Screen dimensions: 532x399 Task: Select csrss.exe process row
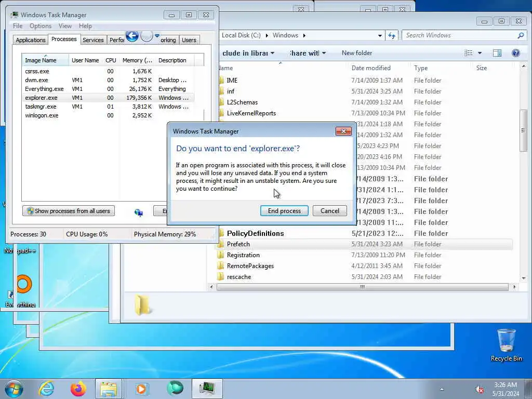pos(108,71)
